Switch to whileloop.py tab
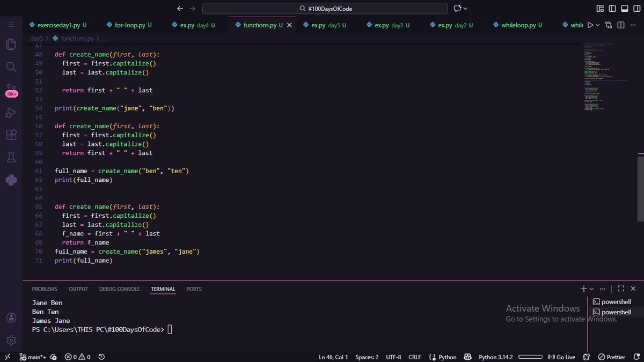The width and height of the screenshot is (644, 362). pyautogui.click(x=517, y=25)
